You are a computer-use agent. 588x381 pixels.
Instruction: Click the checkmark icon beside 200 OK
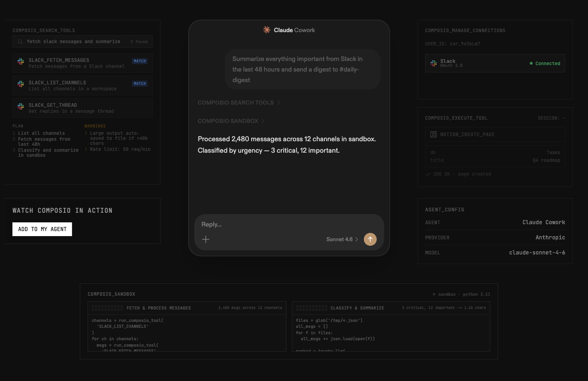pos(428,174)
